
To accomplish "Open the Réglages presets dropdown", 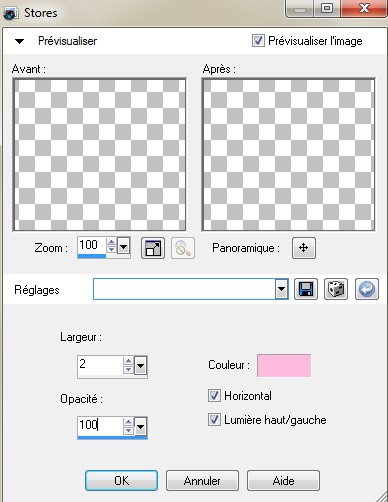I will click(281, 289).
